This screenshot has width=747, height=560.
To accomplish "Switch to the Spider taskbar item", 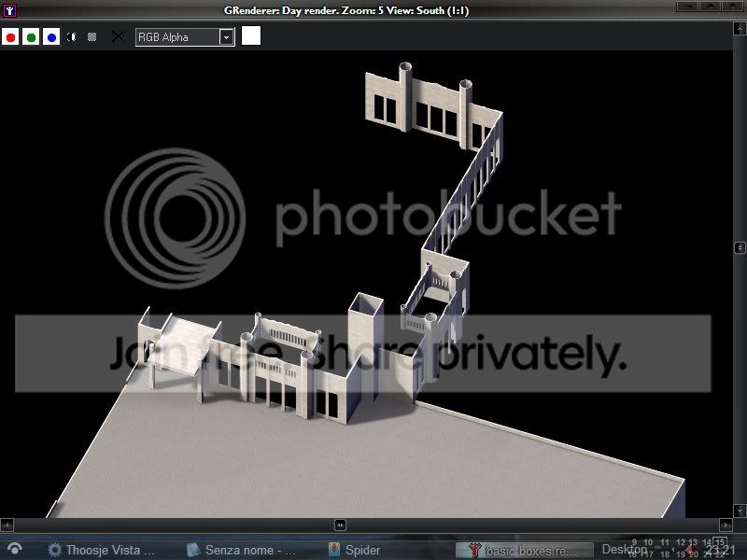I will coord(355,550).
